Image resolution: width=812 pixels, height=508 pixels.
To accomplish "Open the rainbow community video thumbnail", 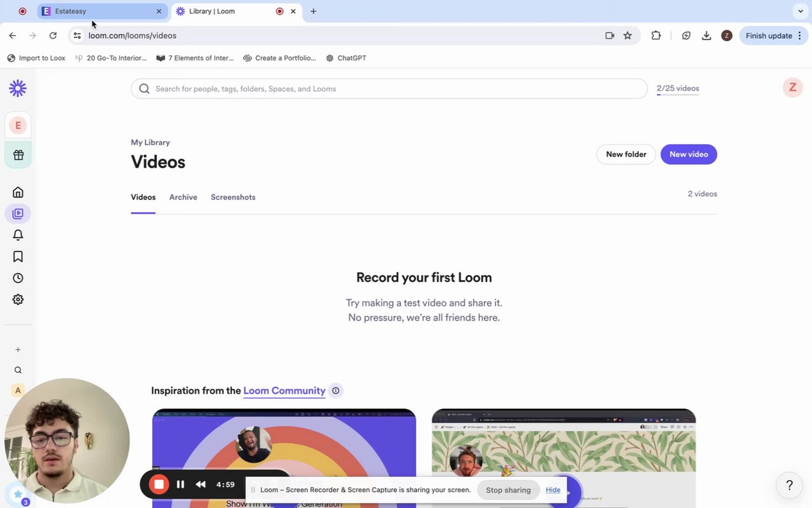I will point(284,458).
